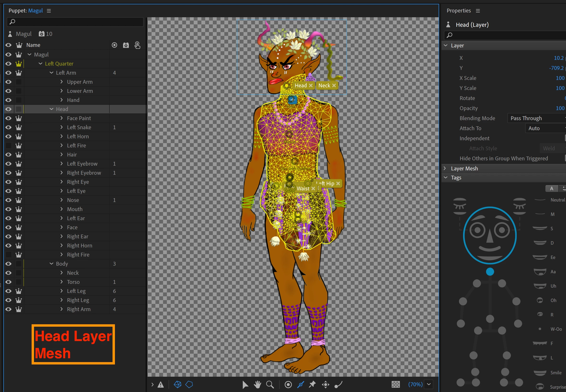The height and width of the screenshot is (392, 566).
Task: Remove the Neck handle tag
Action: tap(334, 85)
